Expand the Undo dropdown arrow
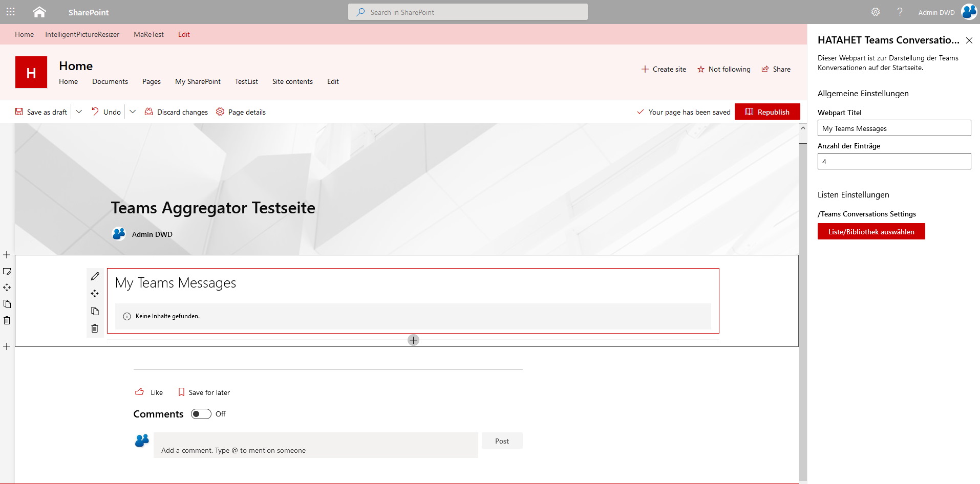 132,112
